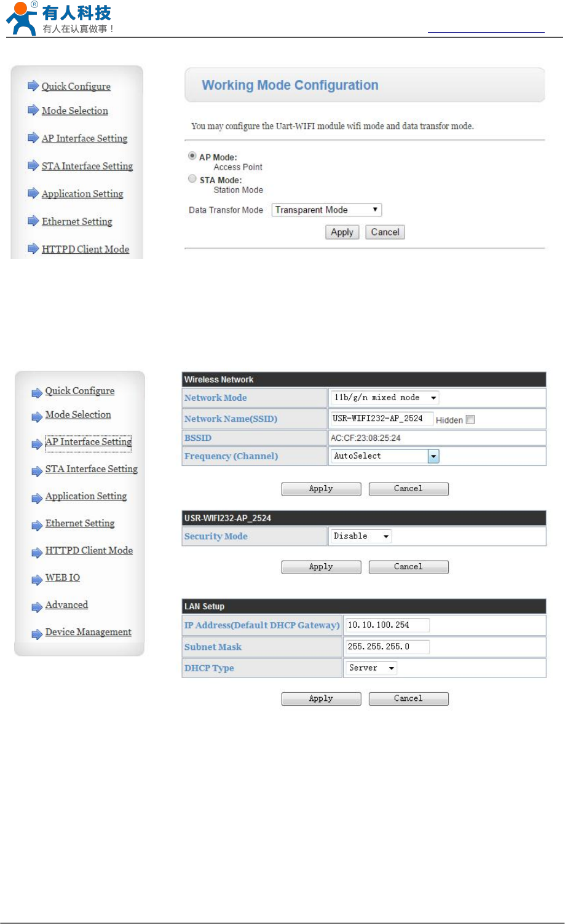The height and width of the screenshot is (924, 565).
Task: Click arrow icon beside STA Interface Setting, Working Mode page
Action: [33, 165]
